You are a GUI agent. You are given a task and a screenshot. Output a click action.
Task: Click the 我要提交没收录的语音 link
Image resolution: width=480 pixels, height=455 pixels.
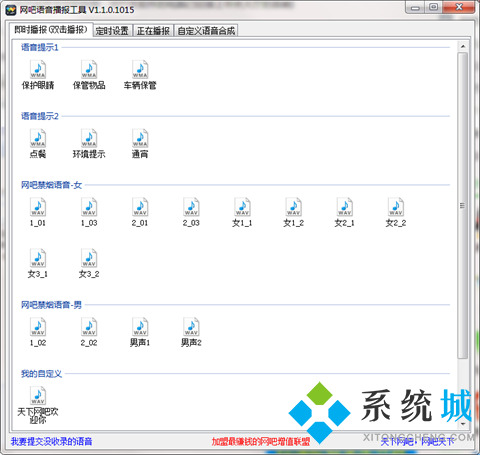51,442
